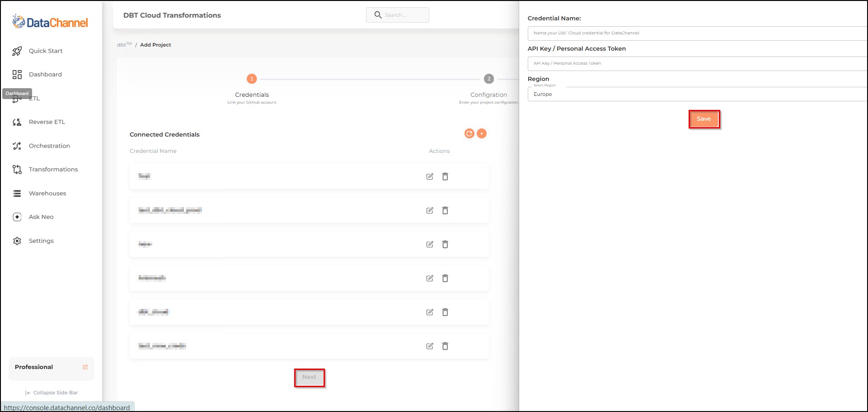Screen dimensions: 868x412
Task: Open Orchestration via its sidebar icon
Action: pos(17,146)
